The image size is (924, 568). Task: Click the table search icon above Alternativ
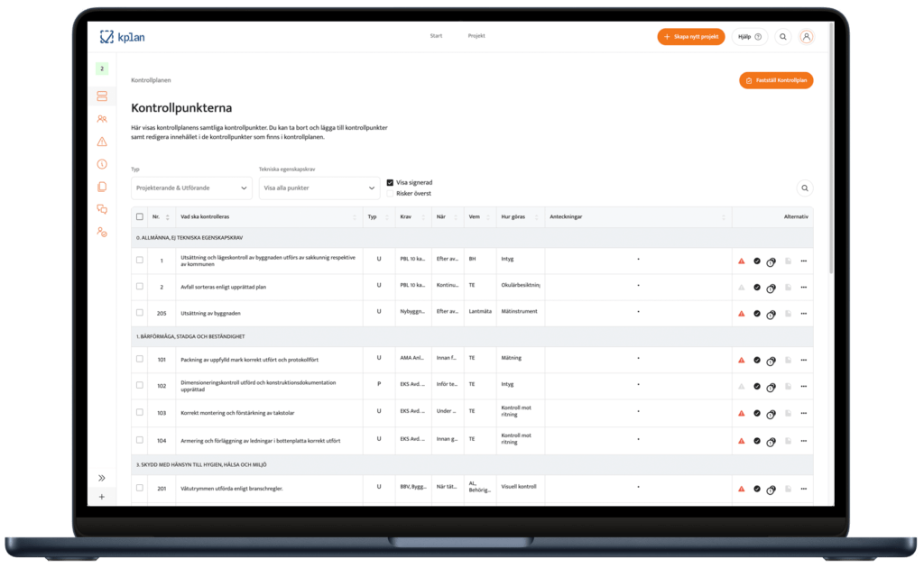click(x=804, y=188)
